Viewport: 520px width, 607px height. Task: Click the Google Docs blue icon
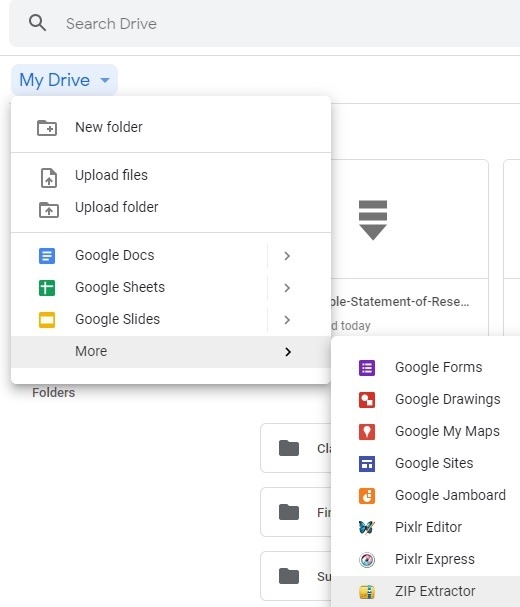coord(47,256)
